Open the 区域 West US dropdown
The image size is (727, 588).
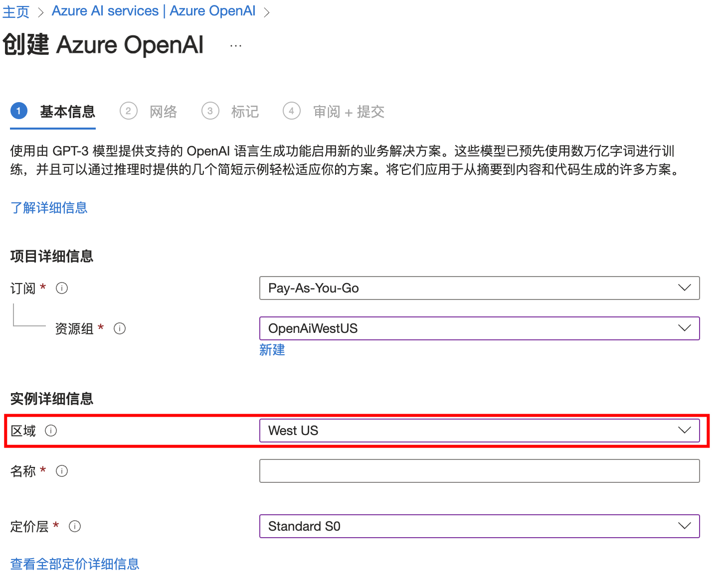click(479, 431)
